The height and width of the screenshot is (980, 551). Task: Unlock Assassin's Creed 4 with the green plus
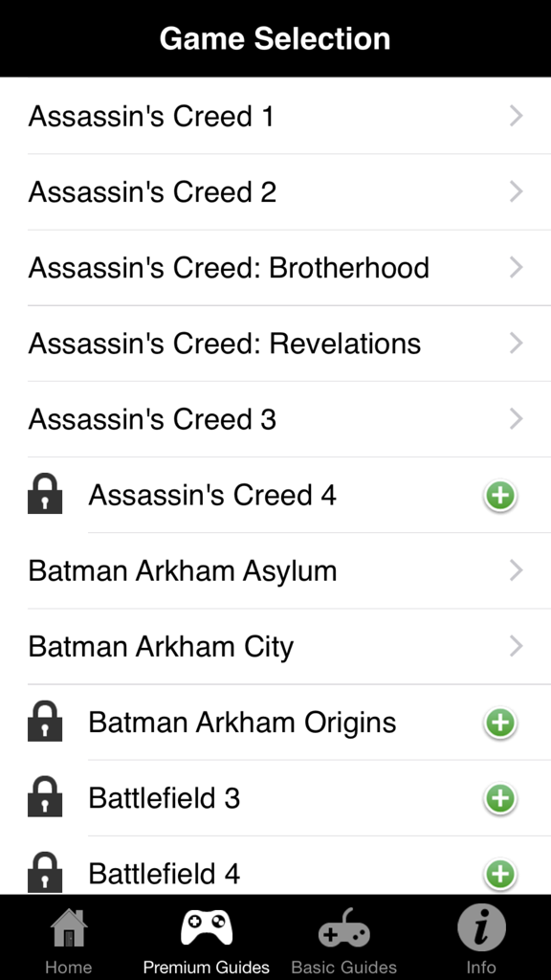tap(500, 496)
